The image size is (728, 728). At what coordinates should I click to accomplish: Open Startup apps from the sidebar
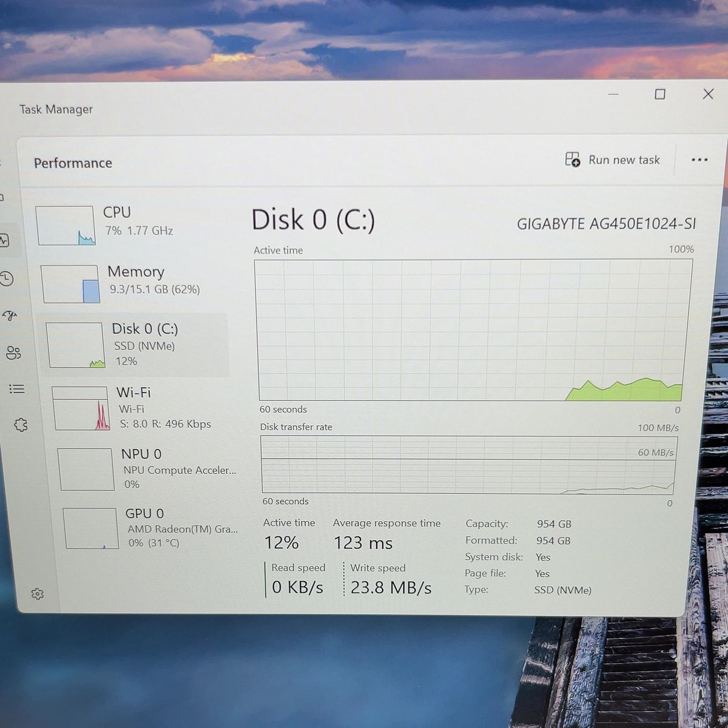click(x=10, y=315)
